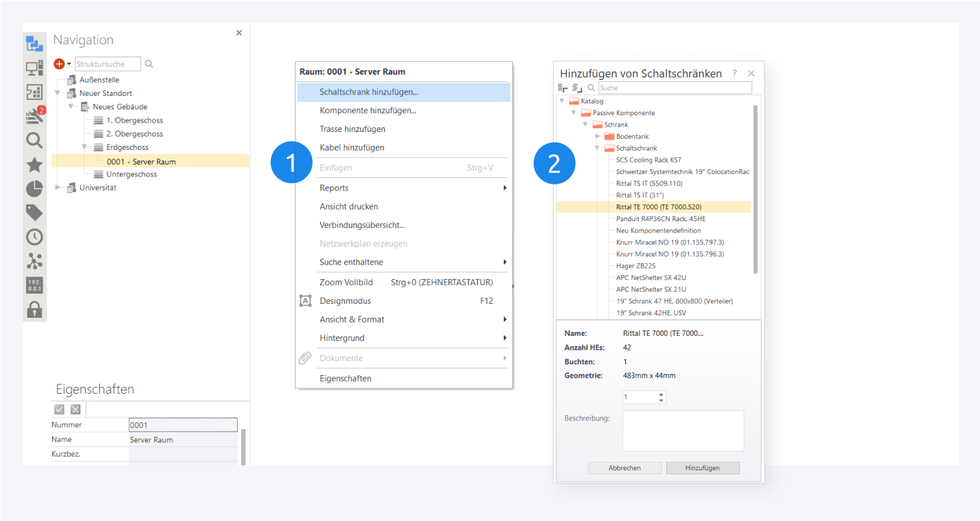Open the pie chart reports icon
The height and width of the screenshot is (521, 980).
click(x=34, y=189)
